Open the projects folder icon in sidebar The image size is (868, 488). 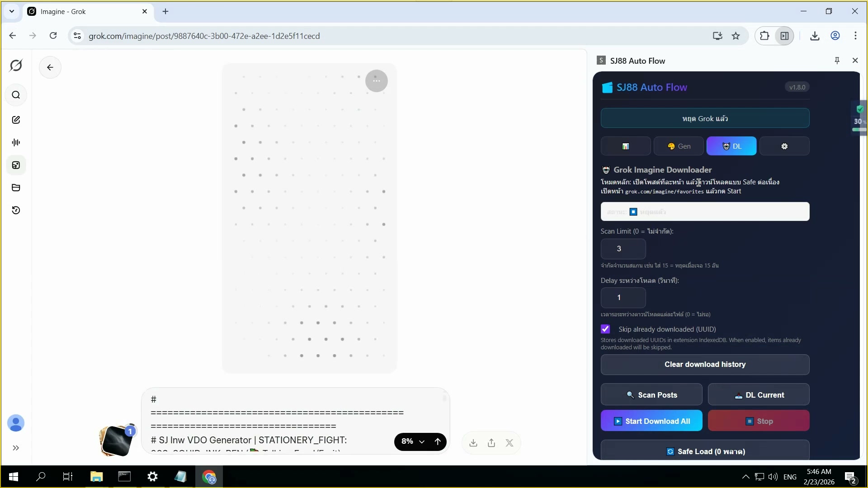[x=16, y=188]
